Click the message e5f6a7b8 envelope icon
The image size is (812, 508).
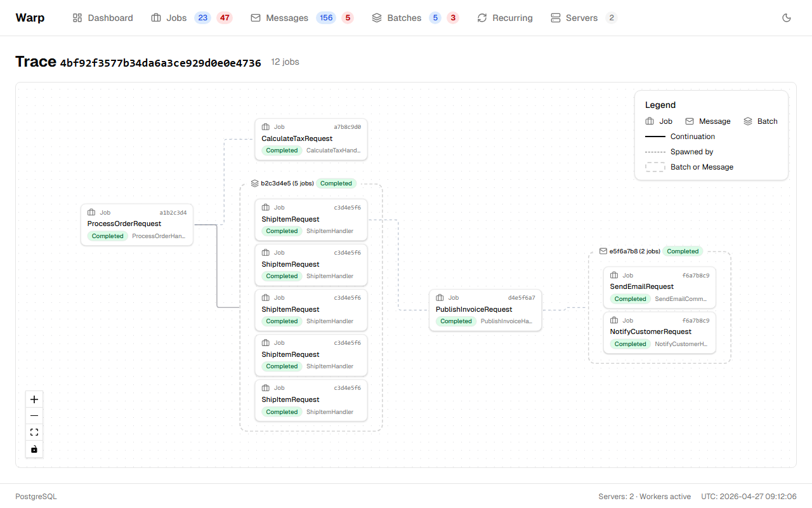coord(603,251)
